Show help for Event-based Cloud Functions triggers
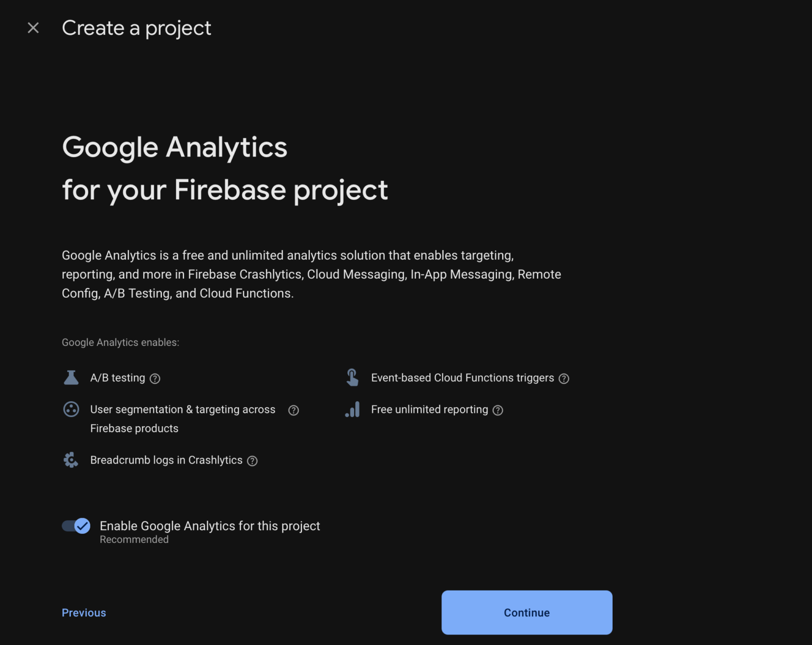Image resolution: width=812 pixels, height=645 pixels. tap(564, 379)
